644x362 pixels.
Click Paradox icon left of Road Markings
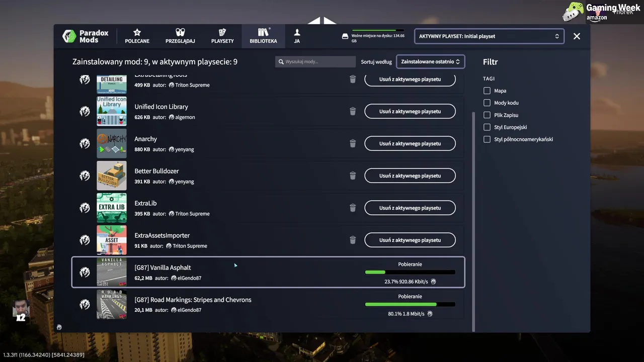click(85, 304)
